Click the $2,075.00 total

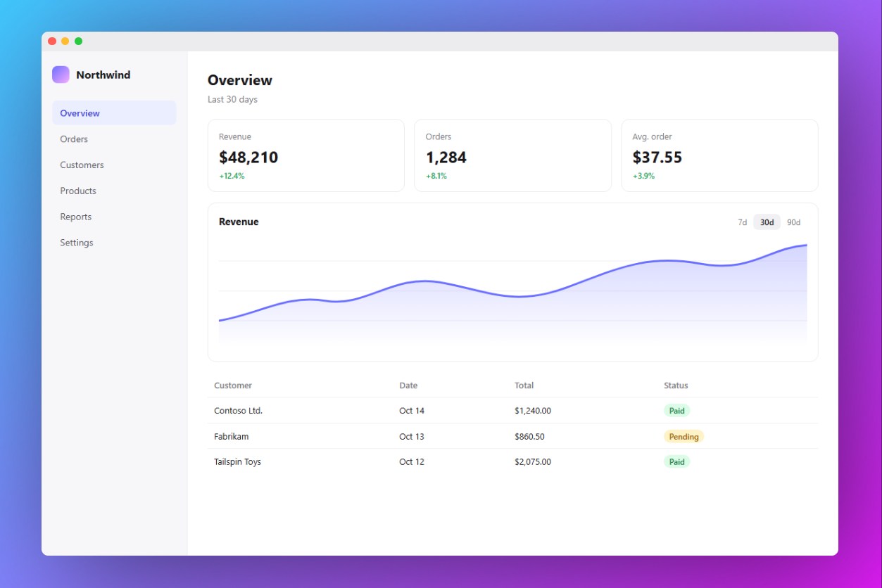pyautogui.click(x=533, y=462)
